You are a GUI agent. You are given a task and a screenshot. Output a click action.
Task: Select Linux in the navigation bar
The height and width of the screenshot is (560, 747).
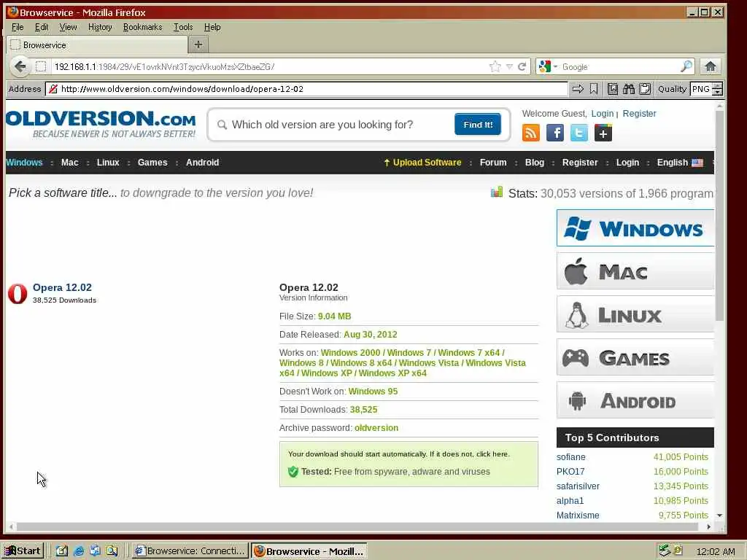108,163
